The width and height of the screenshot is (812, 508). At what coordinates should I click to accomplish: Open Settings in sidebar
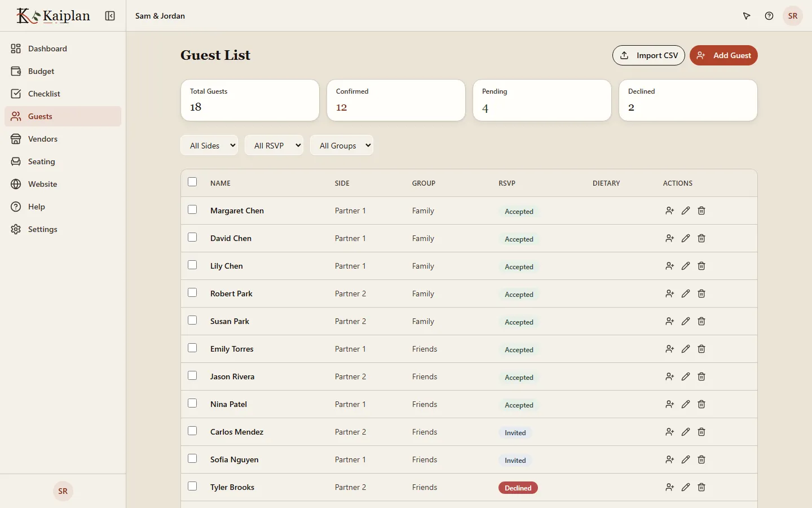tap(63, 229)
